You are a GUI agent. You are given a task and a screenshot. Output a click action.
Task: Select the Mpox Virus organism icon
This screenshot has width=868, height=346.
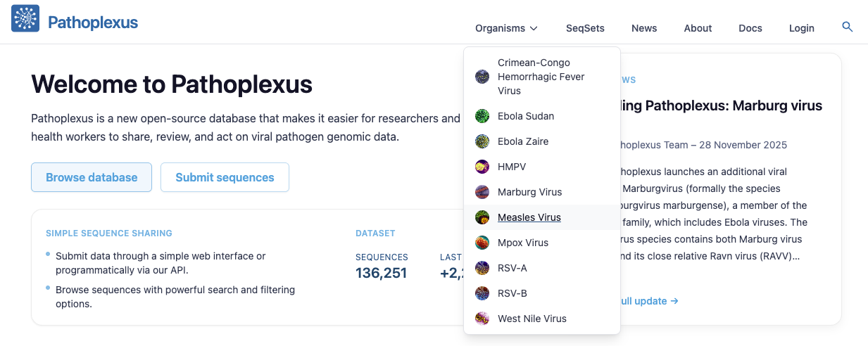pyautogui.click(x=482, y=243)
